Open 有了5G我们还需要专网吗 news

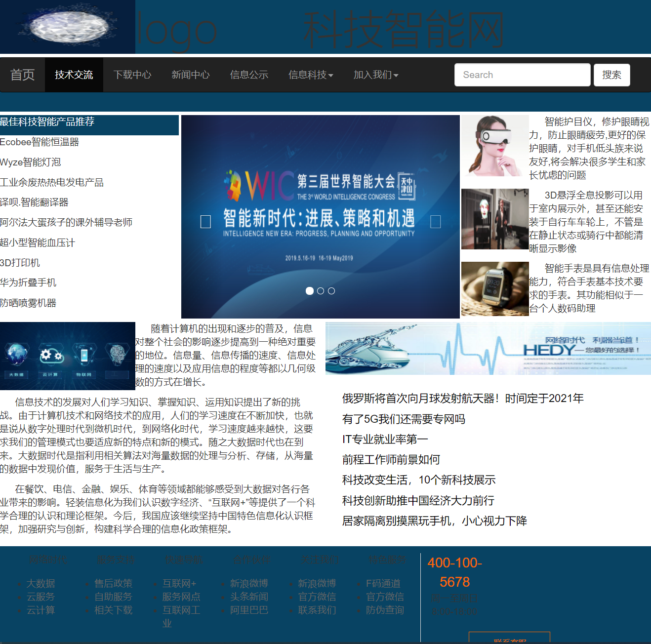[x=404, y=419]
